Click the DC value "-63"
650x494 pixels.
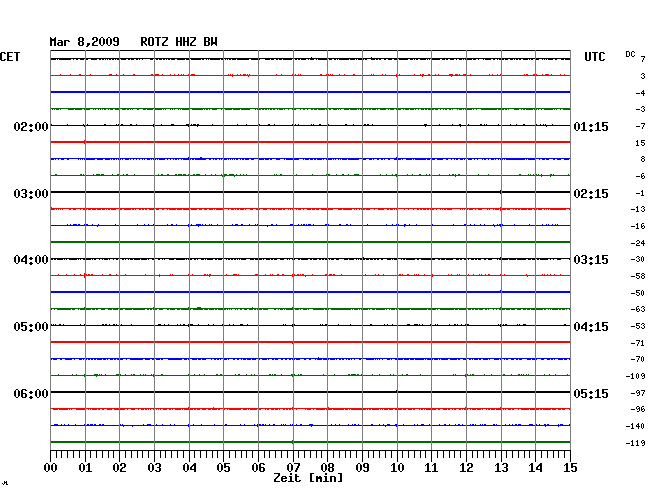(x=638, y=309)
